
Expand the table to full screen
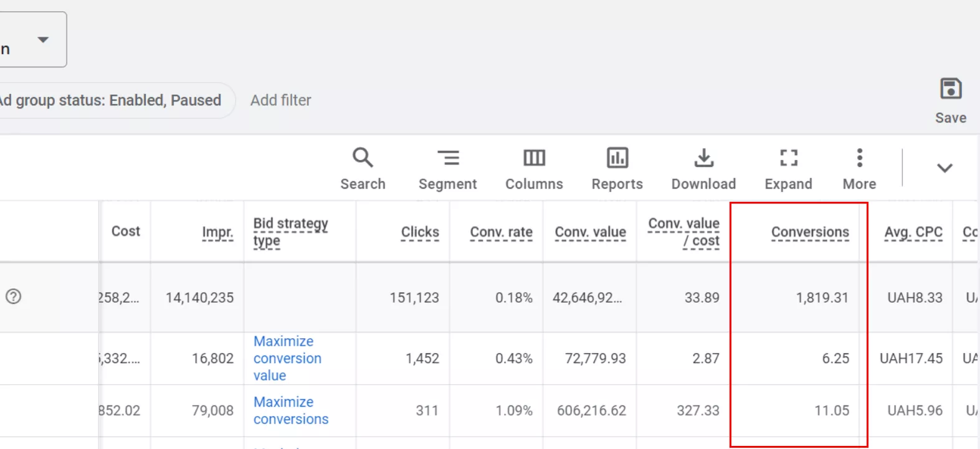[x=788, y=169]
